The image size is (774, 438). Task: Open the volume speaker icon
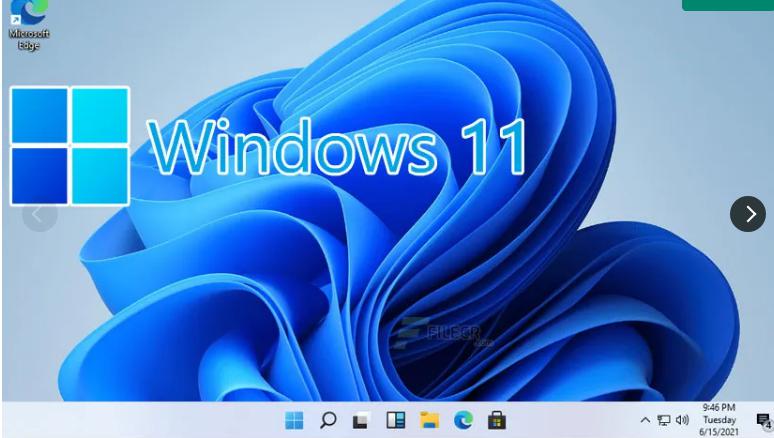tap(682, 420)
